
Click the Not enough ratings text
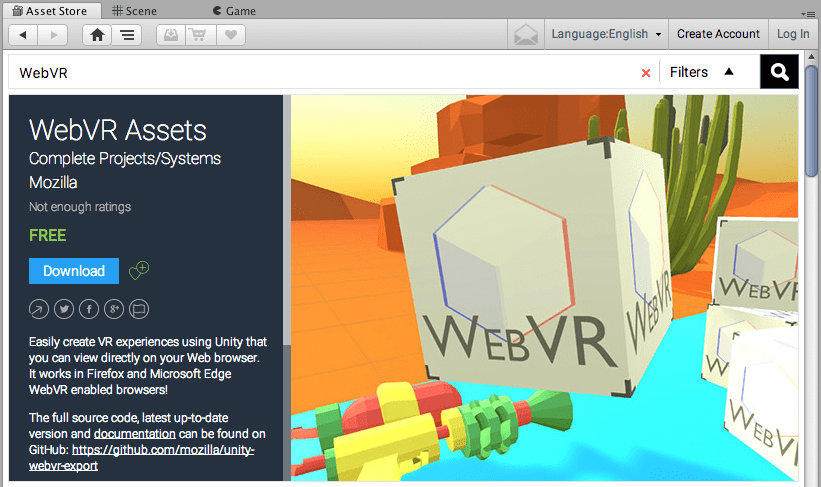click(x=80, y=207)
